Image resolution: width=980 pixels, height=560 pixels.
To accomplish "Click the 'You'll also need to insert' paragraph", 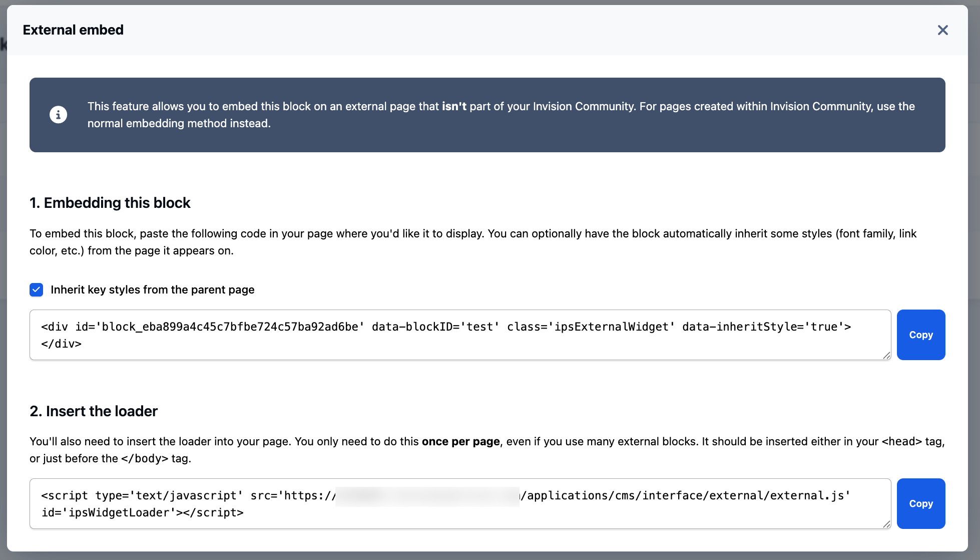I will pos(487,450).
